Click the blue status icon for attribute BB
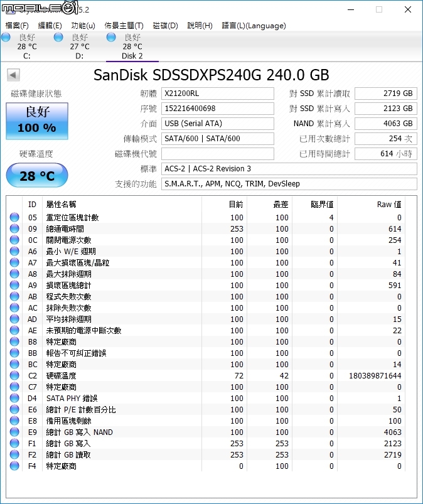The image size is (423, 504). pyautogui.click(x=14, y=353)
